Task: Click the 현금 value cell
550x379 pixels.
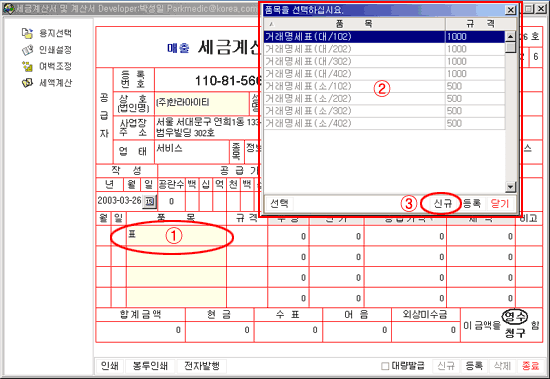Action: pyautogui.click(x=219, y=331)
